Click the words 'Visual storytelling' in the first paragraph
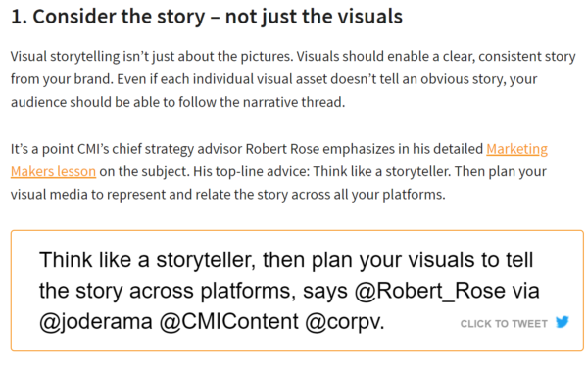588x369 pixels. point(65,56)
